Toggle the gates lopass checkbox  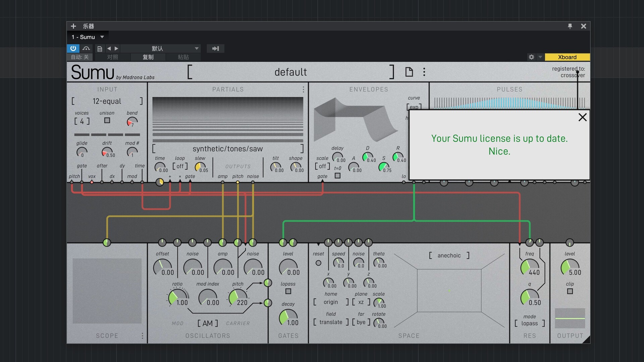tap(288, 291)
